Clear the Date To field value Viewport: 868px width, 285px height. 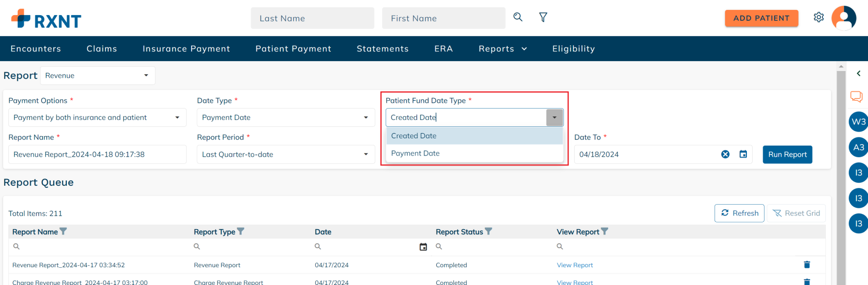[726, 155]
